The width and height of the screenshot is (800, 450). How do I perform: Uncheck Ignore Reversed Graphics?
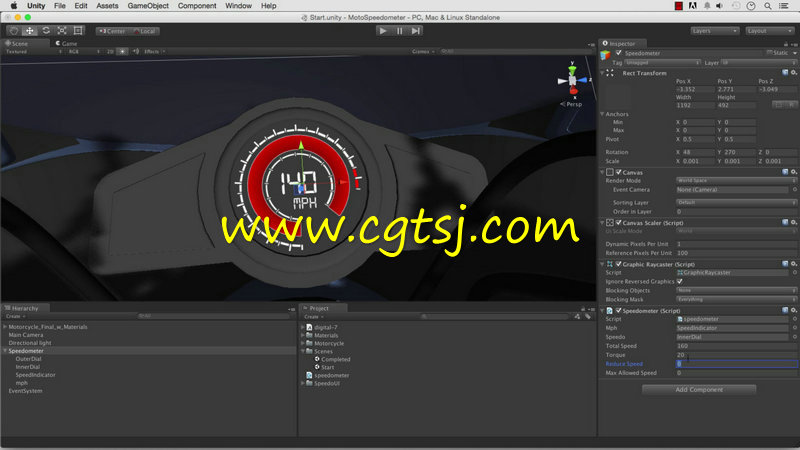tap(680, 282)
